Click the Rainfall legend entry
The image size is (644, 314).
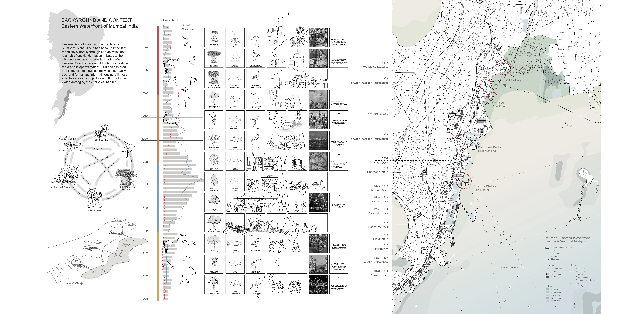coord(186,25)
